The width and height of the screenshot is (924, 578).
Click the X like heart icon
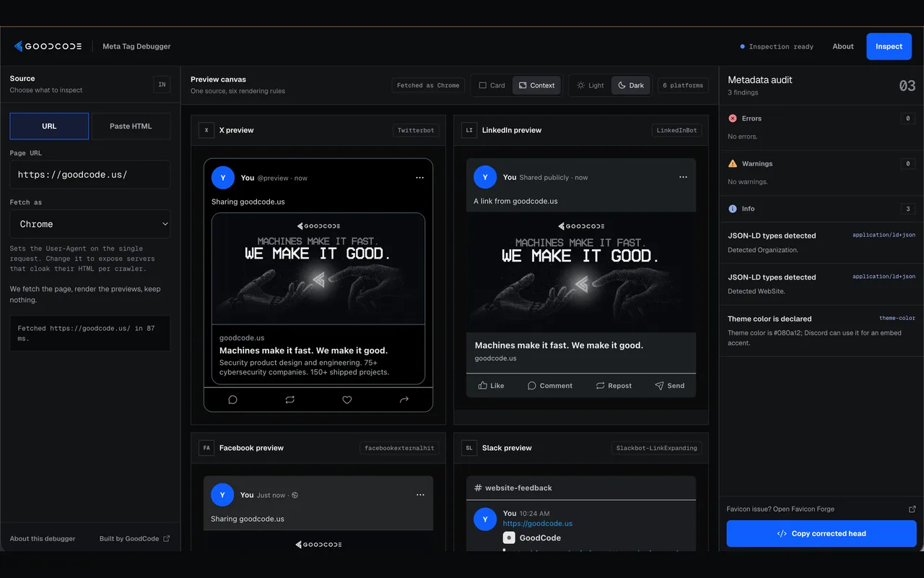[x=346, y=400]
